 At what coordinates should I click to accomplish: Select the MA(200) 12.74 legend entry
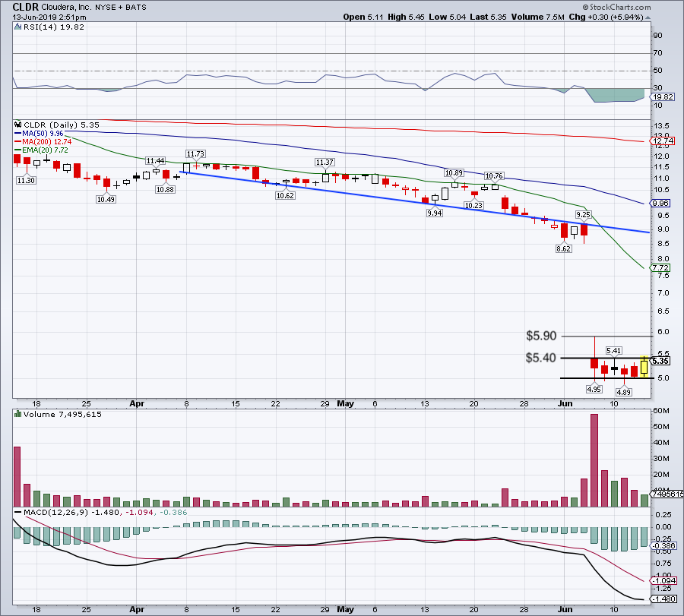pos(43,142)
